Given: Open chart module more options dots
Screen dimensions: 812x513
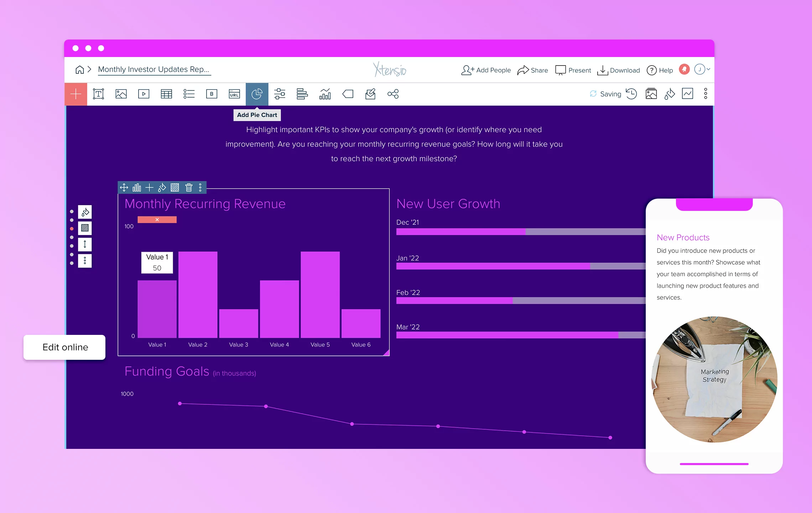Looking at the screenshot, I should click(x=200, y=187).
